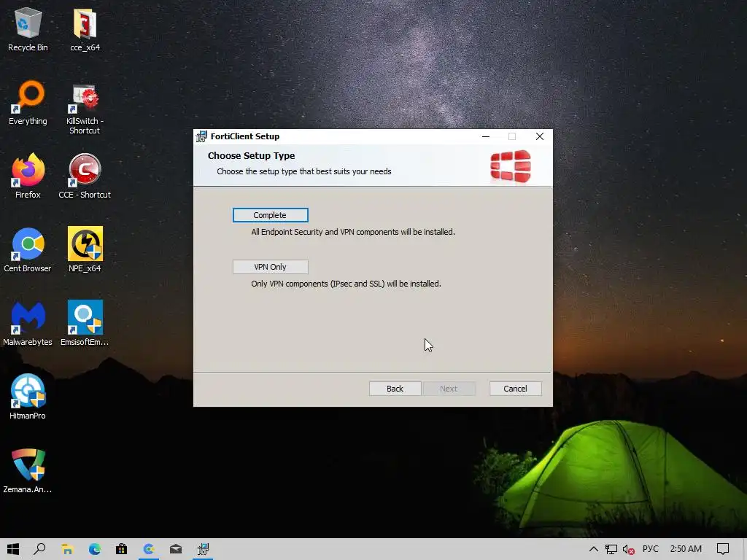
Task: Close the FortiClient Setup window
Action: (x=540, y=136)
